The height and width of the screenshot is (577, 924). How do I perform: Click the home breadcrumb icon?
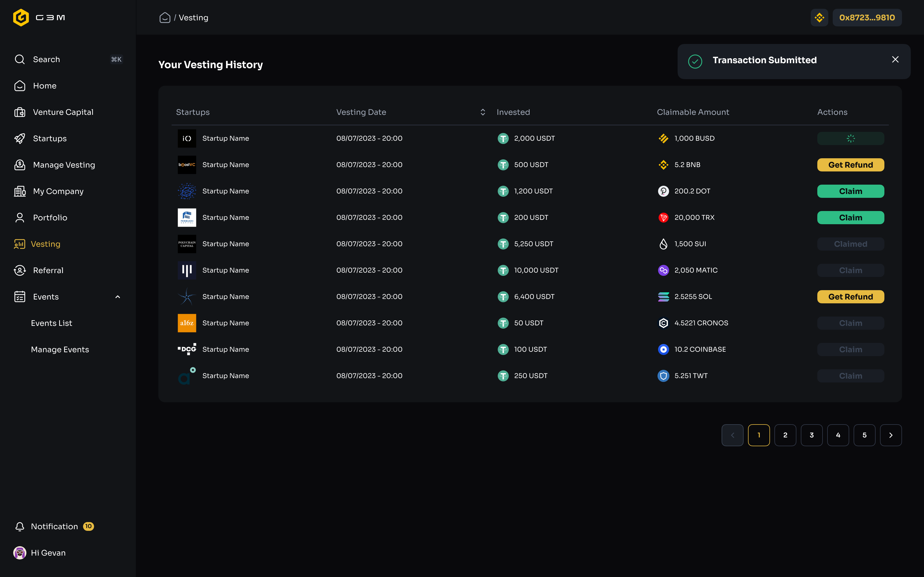tap(164, 18)
